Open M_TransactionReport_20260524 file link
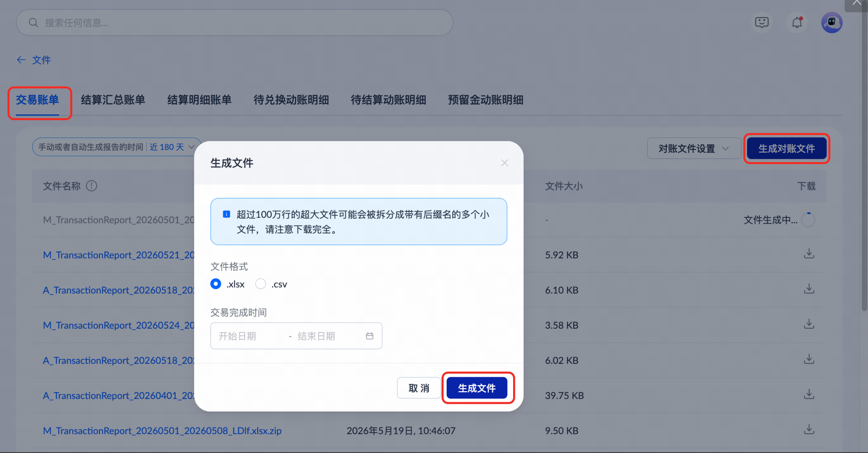Viewport: 868px width, 453px height. coord(119,325)
